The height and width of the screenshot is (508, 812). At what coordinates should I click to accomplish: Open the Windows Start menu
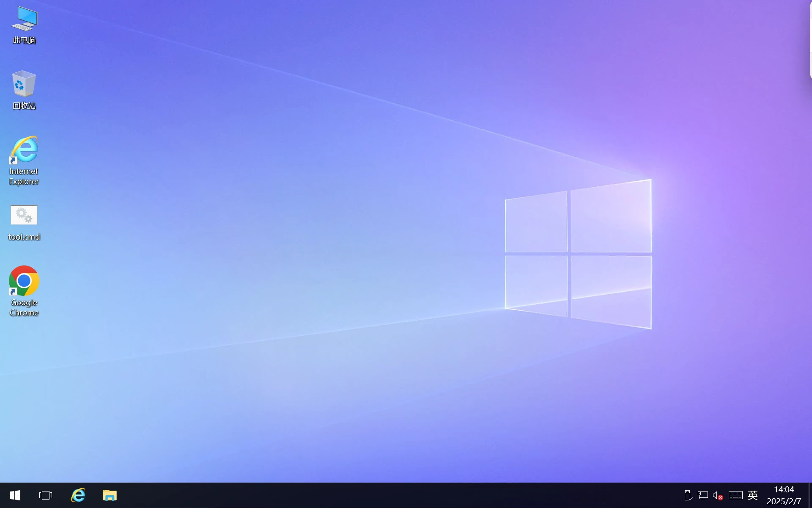(15, 495)
